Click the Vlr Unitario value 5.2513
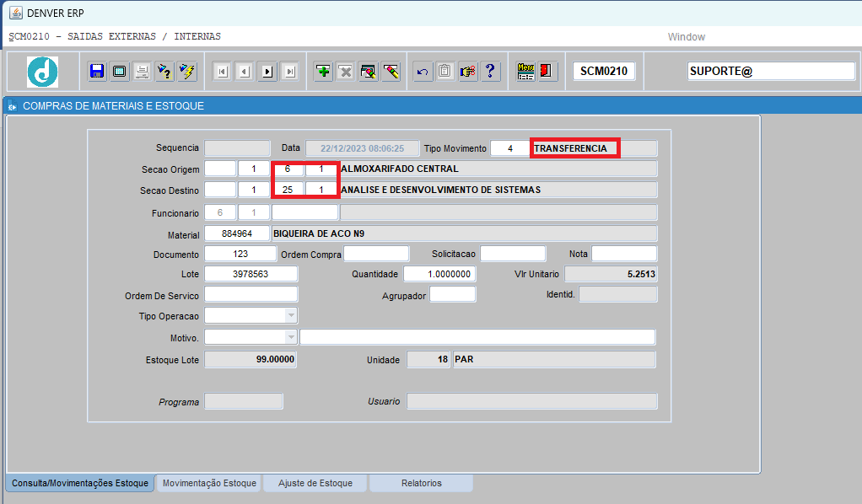The image size is (862, 504). point(611,274)
